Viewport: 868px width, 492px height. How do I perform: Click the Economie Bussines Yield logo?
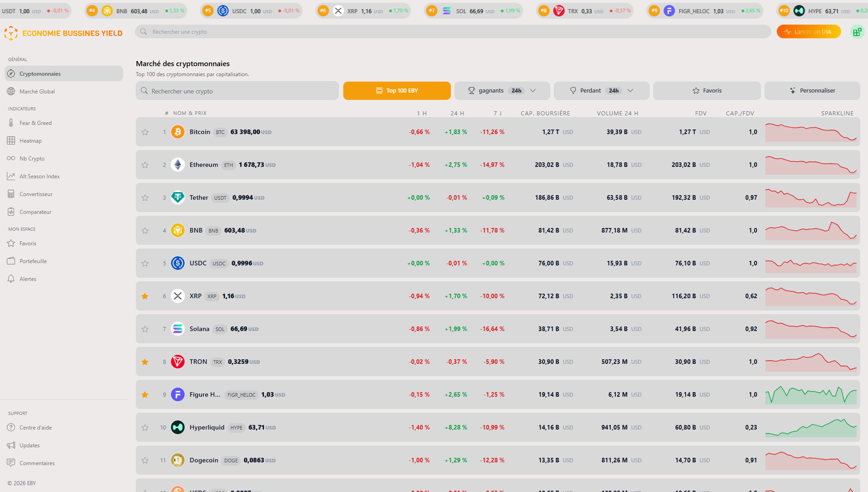tap(63, 33)
